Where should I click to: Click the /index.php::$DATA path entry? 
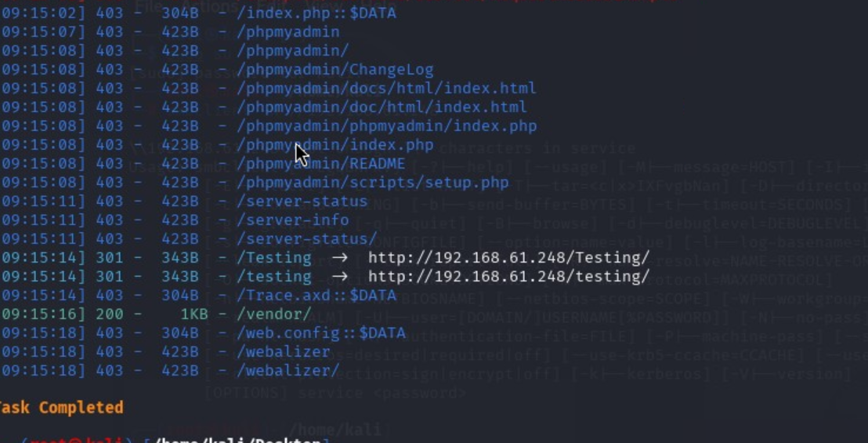(x=316, y=13)
